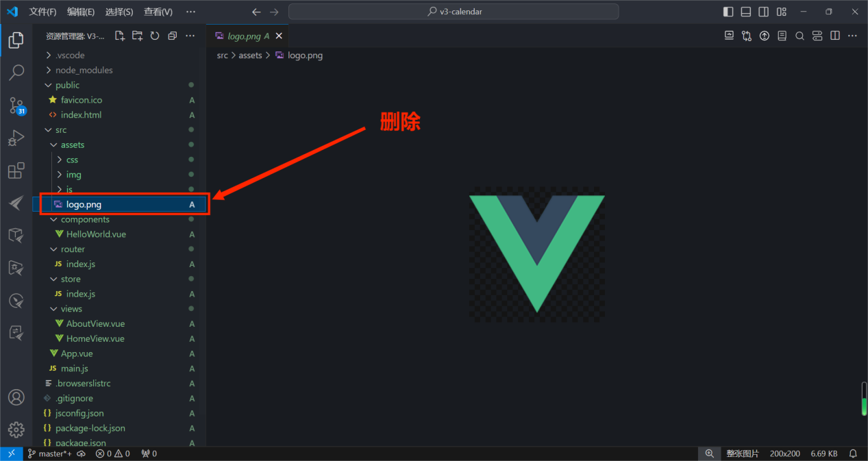Open editor's more actions ellipsis
868x461 pixels.
(853, 36)
